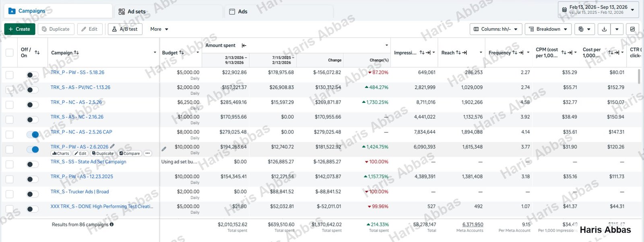
Task: Open Charts for TRK_P - PW - AS - 2.6.2026
Action: [61, 154]
